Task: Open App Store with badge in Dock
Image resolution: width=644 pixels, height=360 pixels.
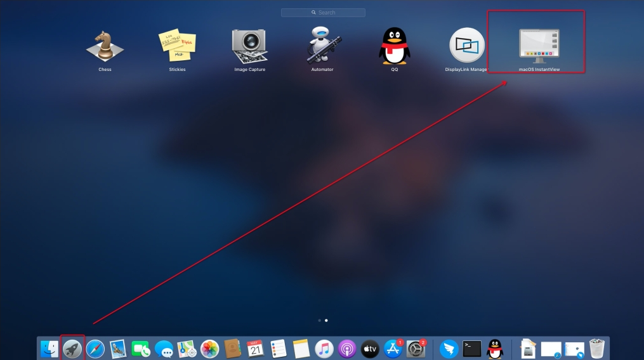Action: coord(393,349)
